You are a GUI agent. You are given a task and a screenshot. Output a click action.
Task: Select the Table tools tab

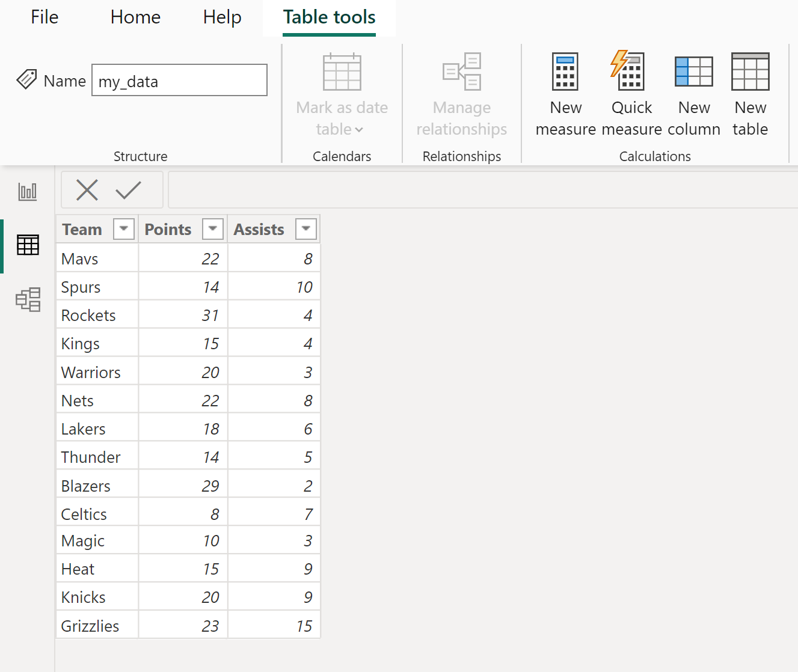coord(329,17)
